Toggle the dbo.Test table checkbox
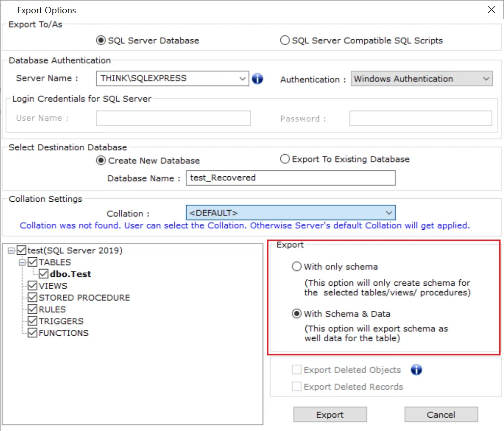The height and width of the screenshot is (431, 504). (x=43, y=274)
